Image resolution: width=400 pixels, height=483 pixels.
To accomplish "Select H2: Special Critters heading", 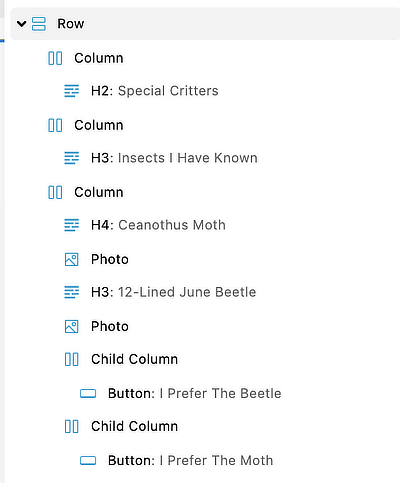I will pyautogui.click(x=155, y=91).
